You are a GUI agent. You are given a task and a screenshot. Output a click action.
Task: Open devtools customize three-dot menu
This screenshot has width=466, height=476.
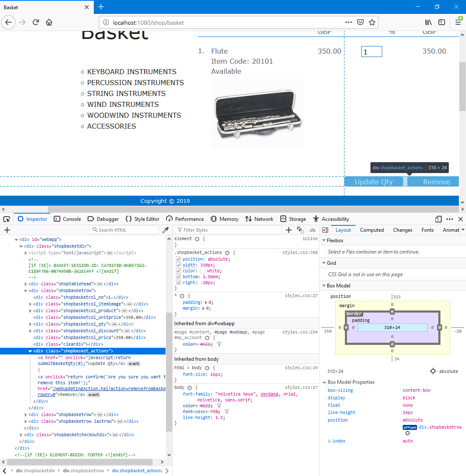coord(450,219)
